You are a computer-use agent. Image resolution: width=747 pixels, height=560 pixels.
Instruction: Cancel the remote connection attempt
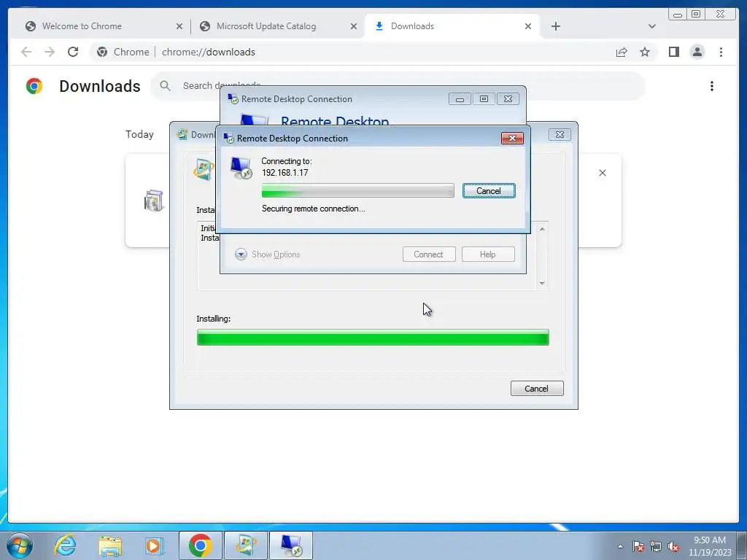coord(488,191)
